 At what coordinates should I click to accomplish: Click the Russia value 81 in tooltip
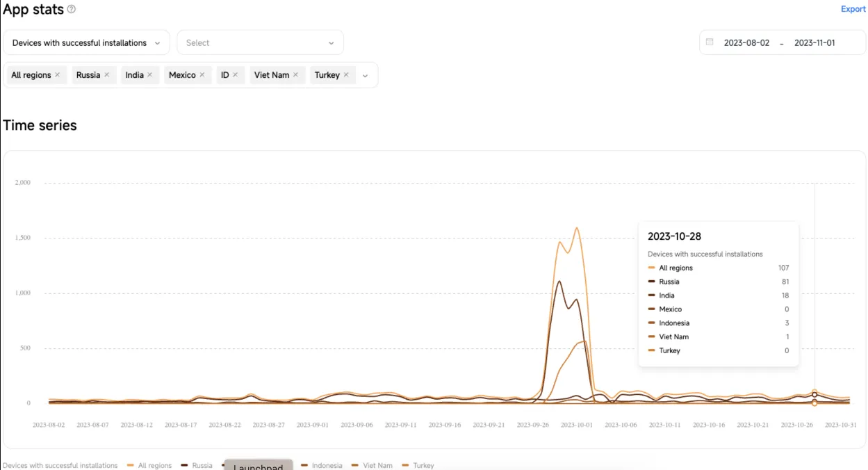[x=785, y=282]
